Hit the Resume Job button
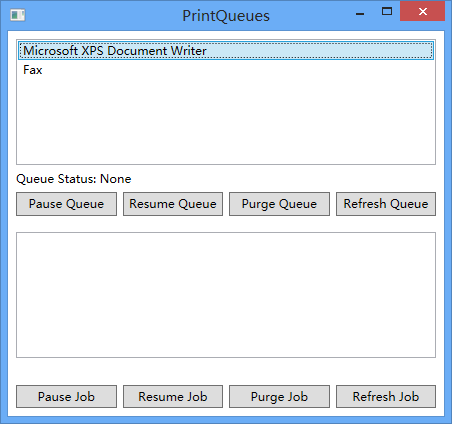 pyautogui.click(x=173, y=397)
